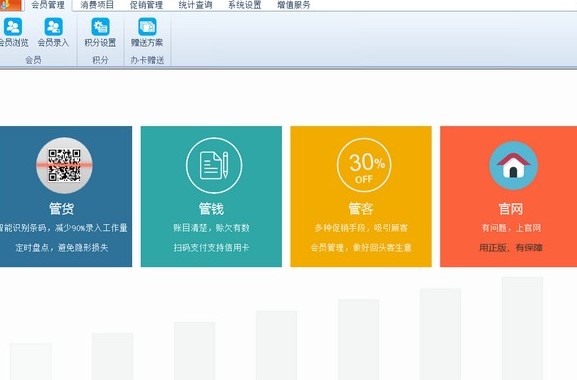Screen dimensions: 577x380
Task: Click the 管客 tile heading
Action: [x=361, y=209]
